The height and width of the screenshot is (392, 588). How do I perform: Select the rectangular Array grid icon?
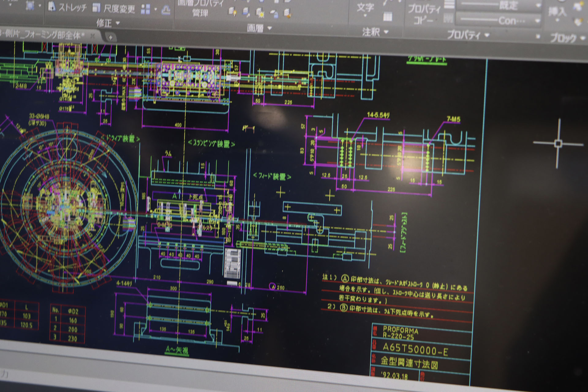[145, 9]
